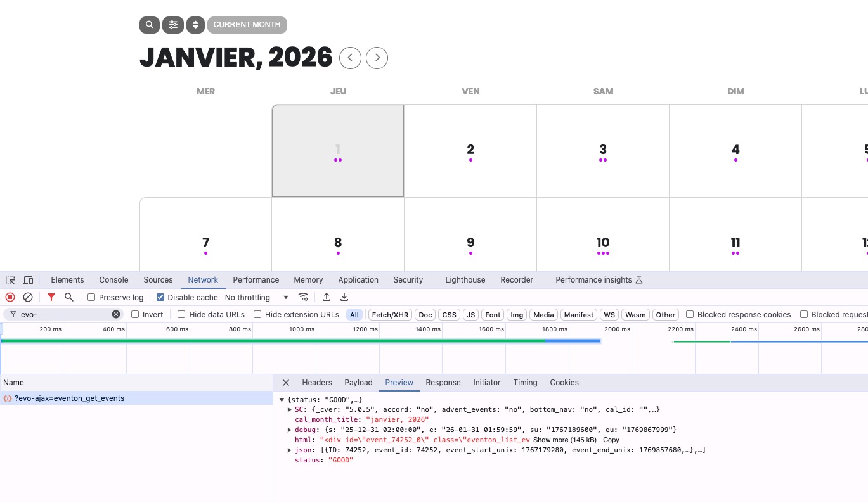Stop recording network log
This screenshot has height=503, width=868.
click(10, 297)
